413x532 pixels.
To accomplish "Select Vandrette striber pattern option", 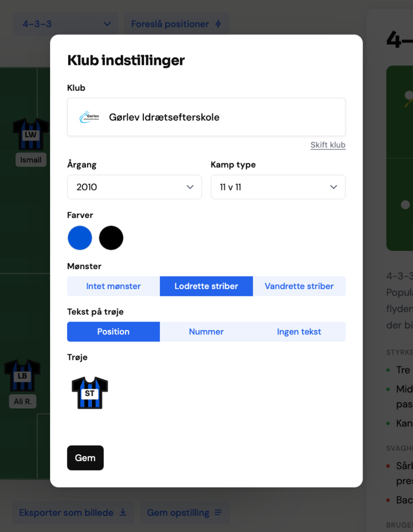I will [x=299, y=286].
